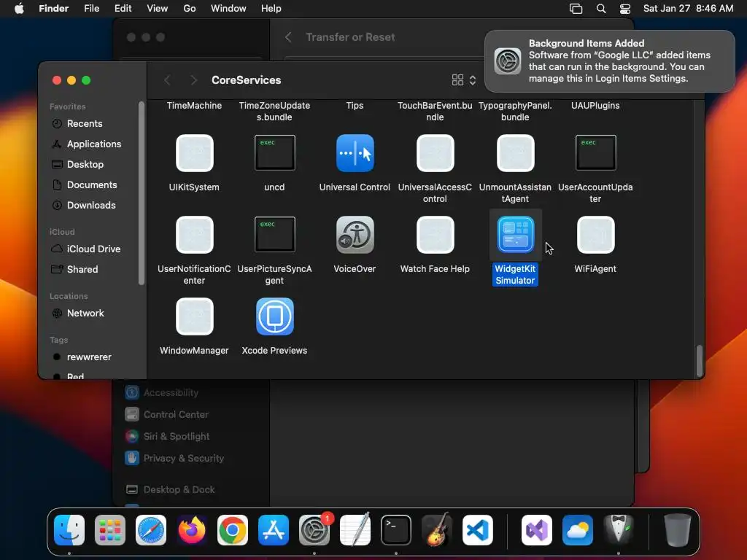Image resolution: width=747 pixels, height=560 pixels.
Task: Open App Store from the Dock
Action: (274, 530)
